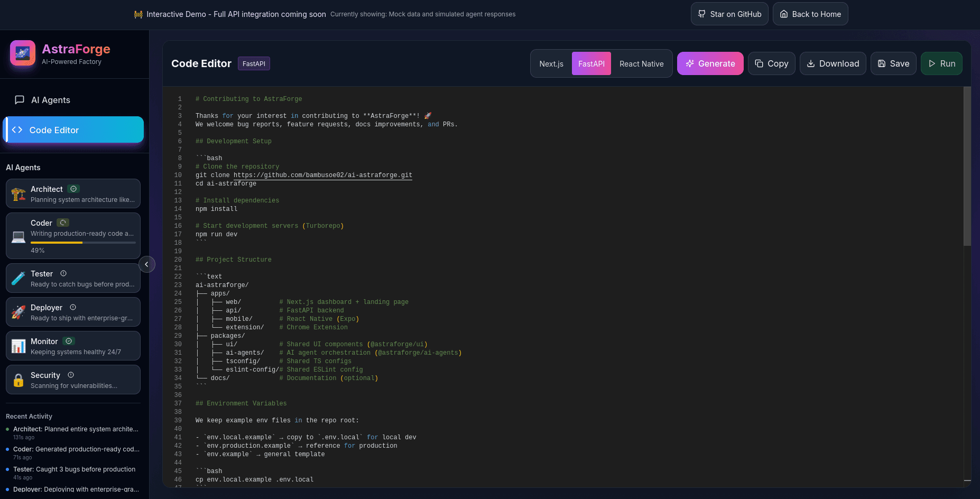Select the FastAPI framework tab
This screenshot has height=499, width=980.
[x=591, y=63]
